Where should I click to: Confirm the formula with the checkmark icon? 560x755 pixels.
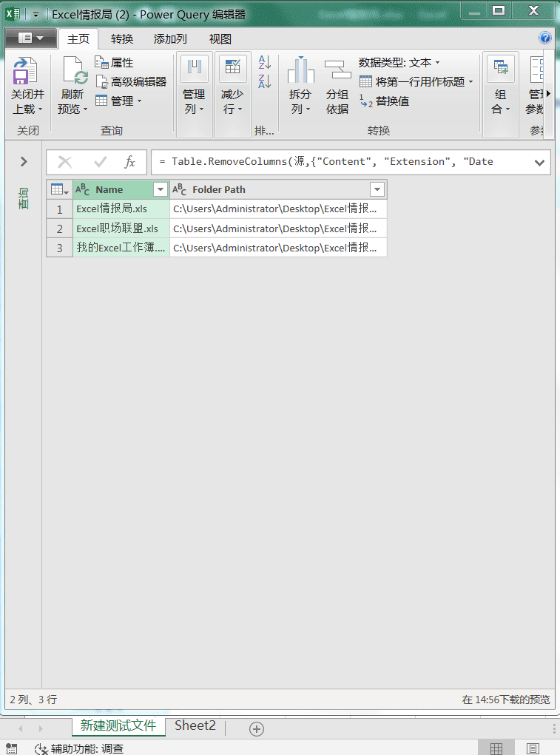click(x=100, y=162)
